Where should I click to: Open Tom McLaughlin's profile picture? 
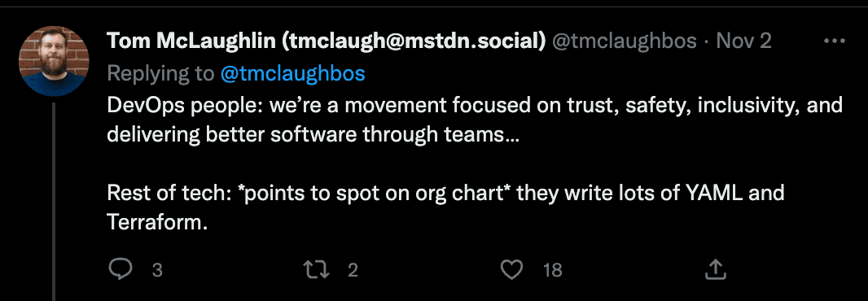(54, 61)
